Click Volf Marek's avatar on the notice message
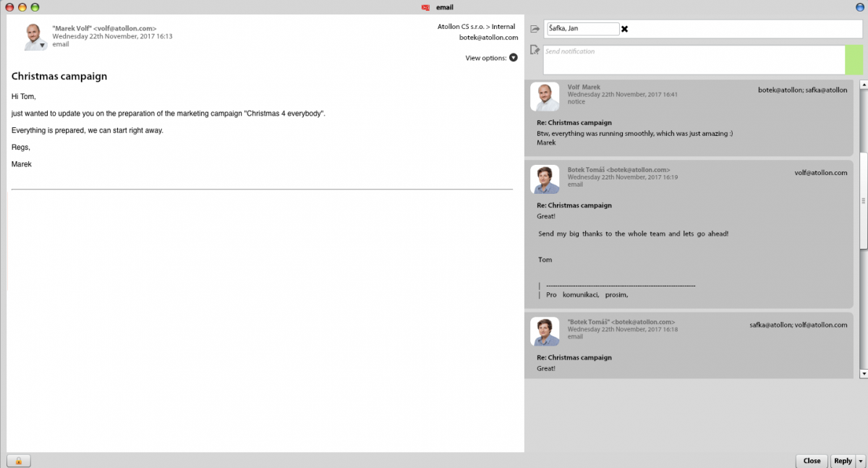The height and width of the screenshot is (468, 868). 545,97
